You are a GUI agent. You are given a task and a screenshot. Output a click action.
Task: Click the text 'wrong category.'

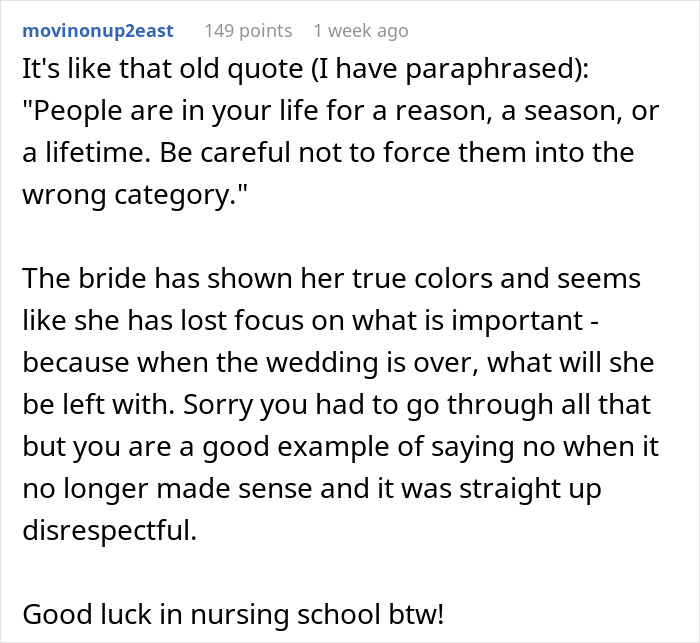point(129,193)
